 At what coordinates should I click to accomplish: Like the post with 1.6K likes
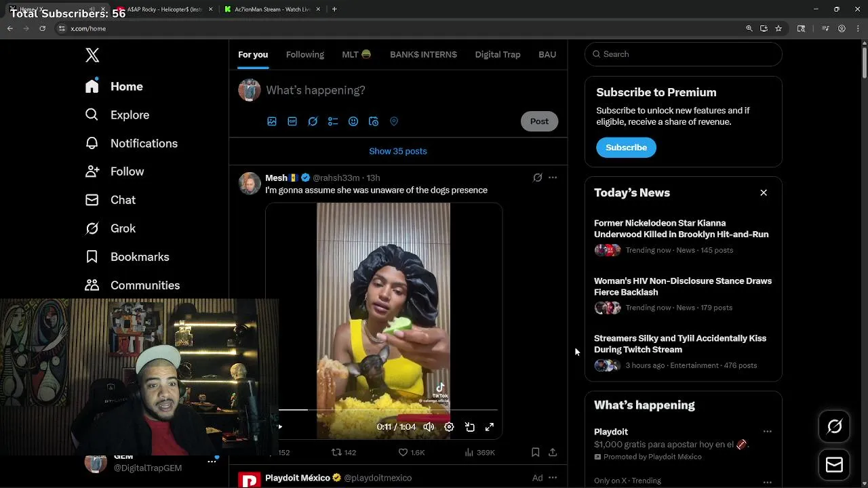pos(412,452)
